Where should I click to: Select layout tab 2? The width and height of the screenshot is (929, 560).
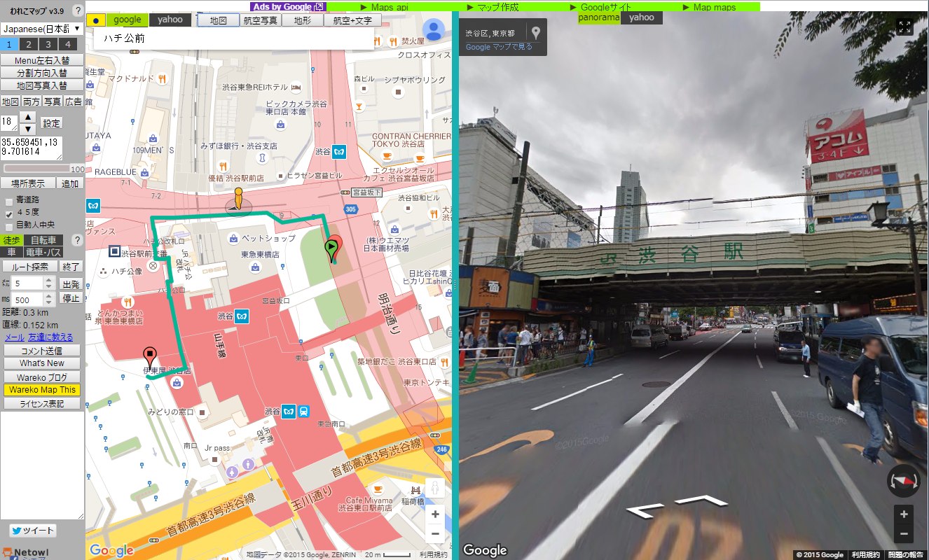pyautogui.click(x=29, y=44)
